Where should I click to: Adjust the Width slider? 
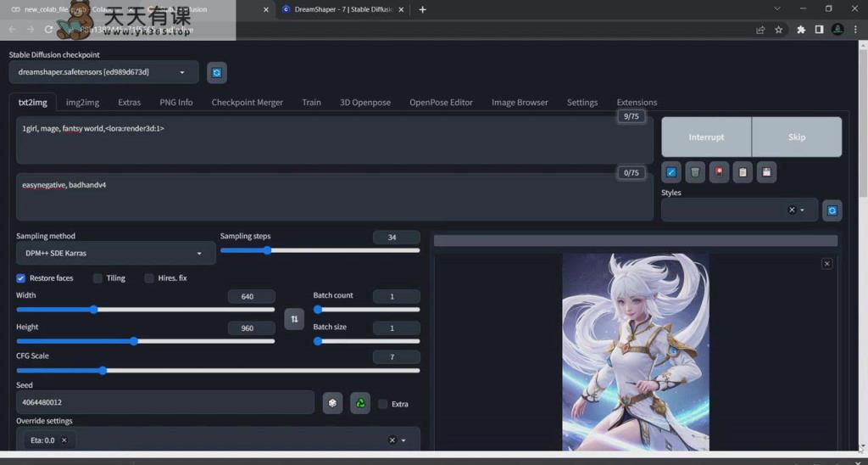[x=146, y=310]
